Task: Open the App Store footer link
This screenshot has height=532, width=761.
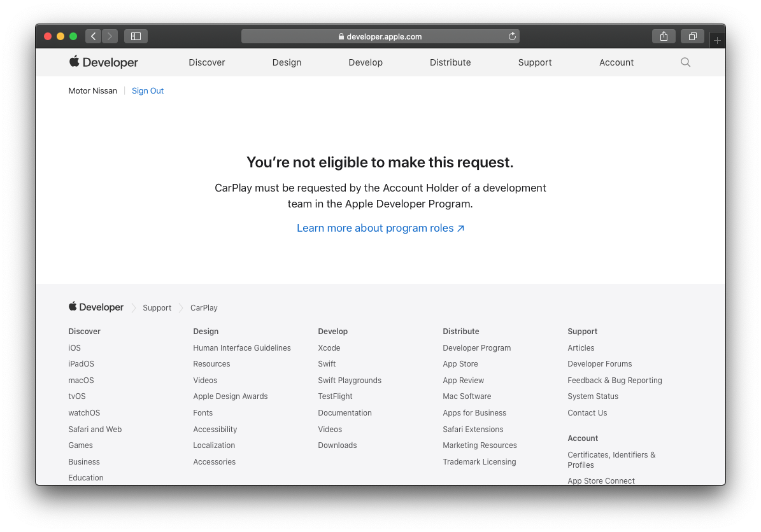Action: click(x=460, y=364)
